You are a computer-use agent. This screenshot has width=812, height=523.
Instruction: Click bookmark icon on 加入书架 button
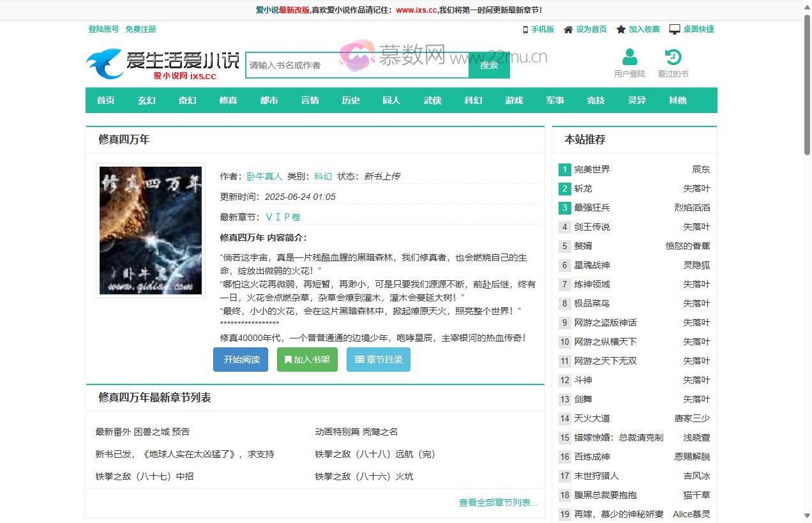pyautogui.click(x=287, y=359)
